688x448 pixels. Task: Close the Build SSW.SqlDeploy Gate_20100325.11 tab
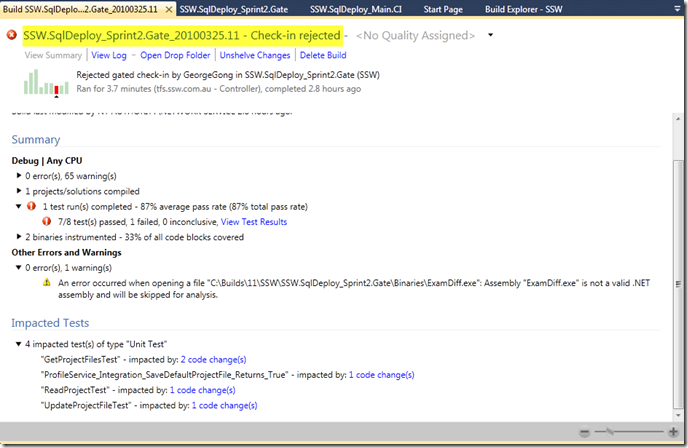(x=168, y=9)
